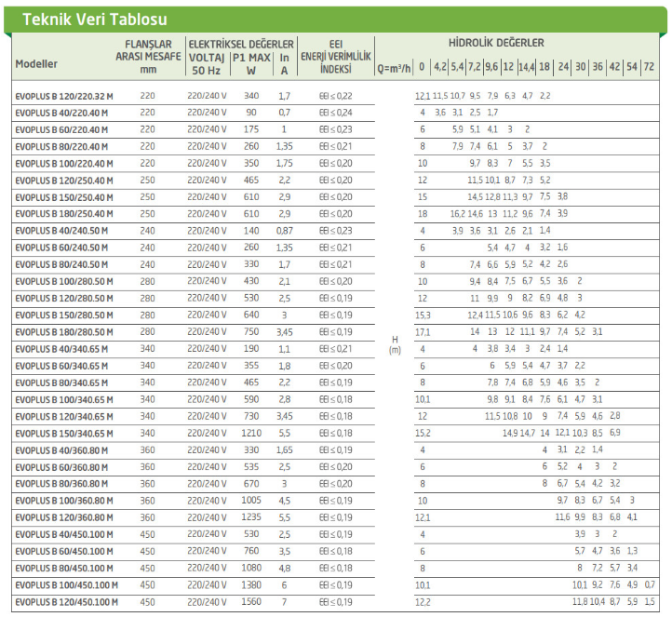Select model EVOPLUS B 120/280.50 M
Image resolution: width=672 pixels, height=617 pixels.
tap(64, 299)
